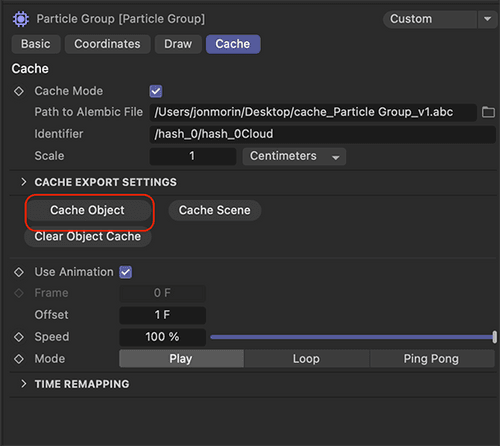Click the Cache Mode keyframe diamond
This screenshot has width=500, height=446.
click(x=19, y=91)
